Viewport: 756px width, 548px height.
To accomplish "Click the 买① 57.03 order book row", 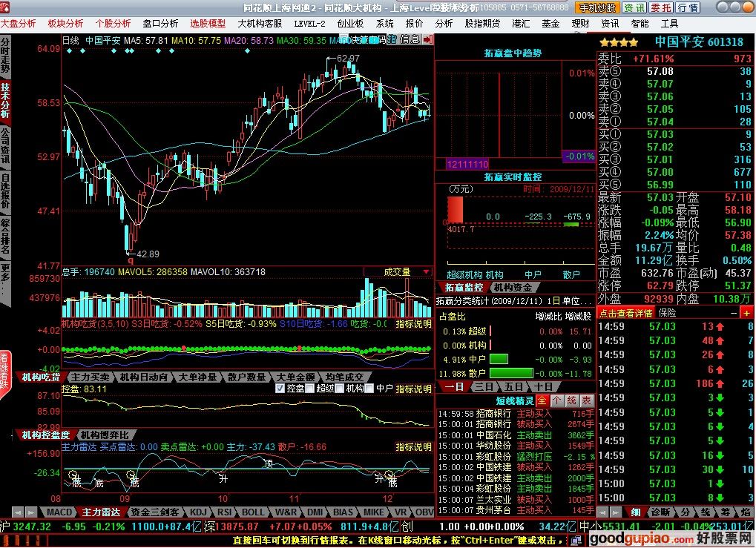I will point(675,134).
